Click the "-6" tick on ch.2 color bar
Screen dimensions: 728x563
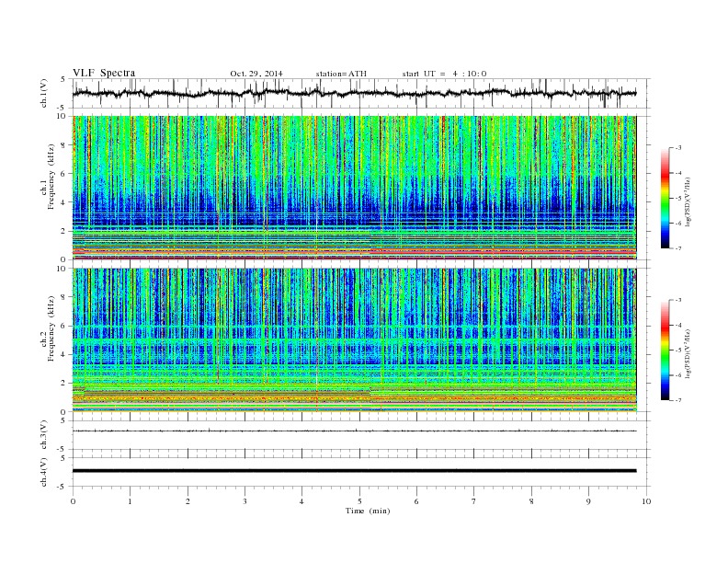[x=678, y=375]
